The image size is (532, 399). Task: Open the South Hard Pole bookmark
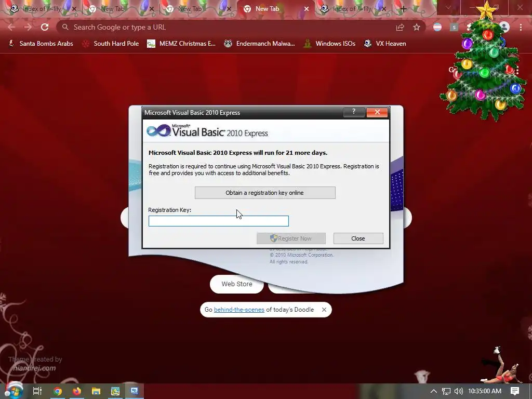[x=111, y=44]
